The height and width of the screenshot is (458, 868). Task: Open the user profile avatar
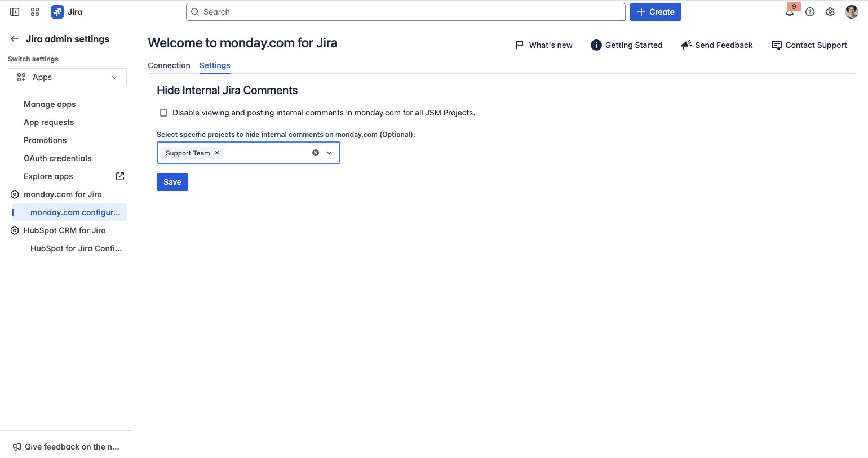[852, 12]
